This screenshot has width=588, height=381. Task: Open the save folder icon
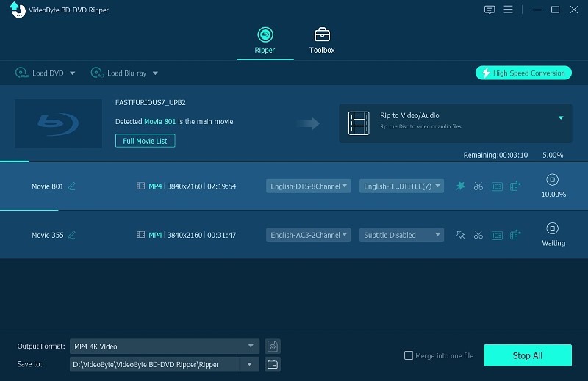[x=273, y=364]
